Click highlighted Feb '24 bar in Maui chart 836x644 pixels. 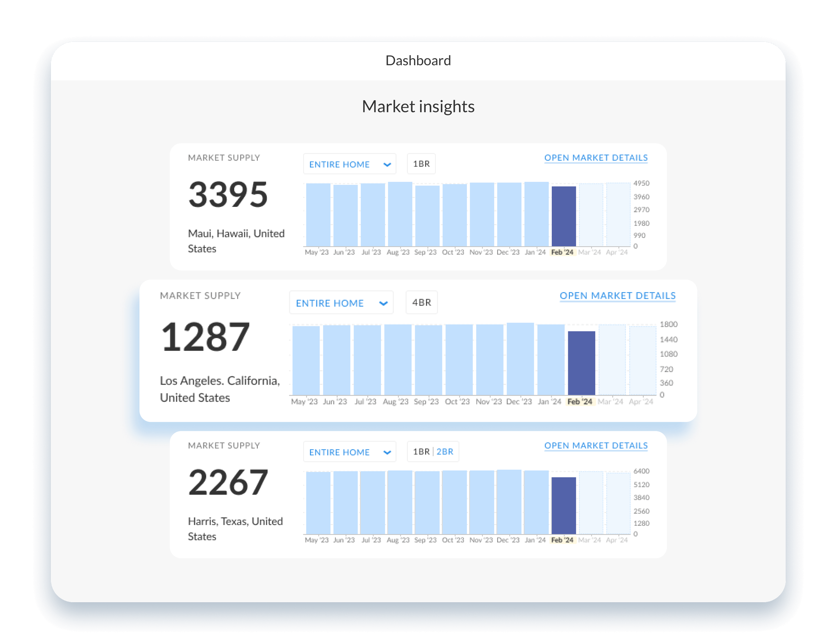(x=563, y=216)
